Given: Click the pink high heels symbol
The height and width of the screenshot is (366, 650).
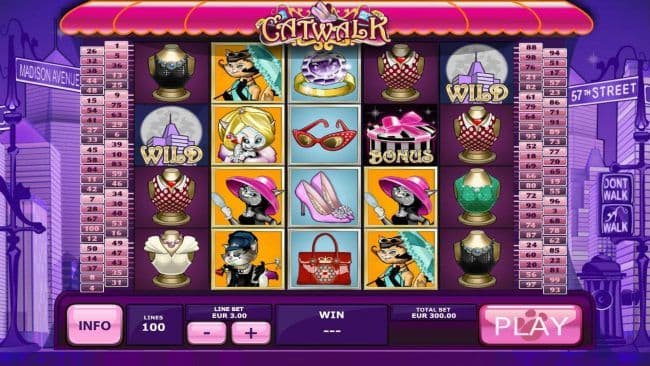Looking at the screenshot, I should point(324,197).
